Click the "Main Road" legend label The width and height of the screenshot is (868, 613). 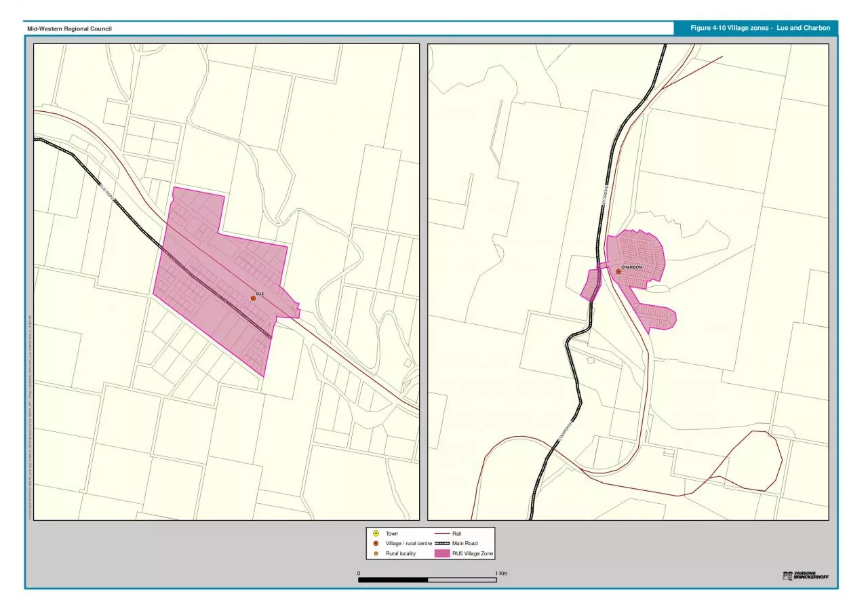click(x=465, y=544)
